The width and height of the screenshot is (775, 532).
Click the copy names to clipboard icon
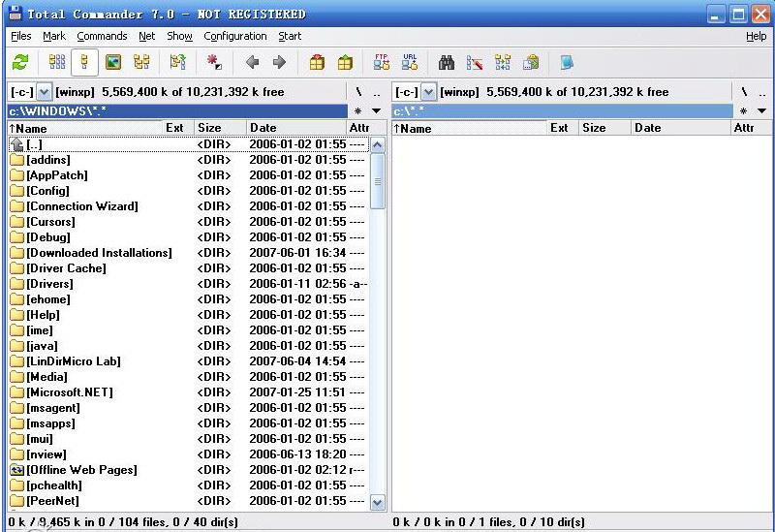531,62
